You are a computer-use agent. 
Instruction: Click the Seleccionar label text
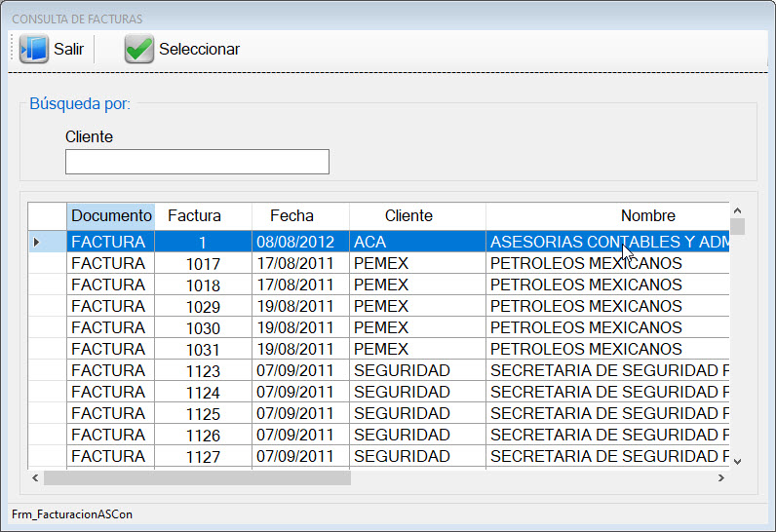pyautogui.click(x=199, y=49)
